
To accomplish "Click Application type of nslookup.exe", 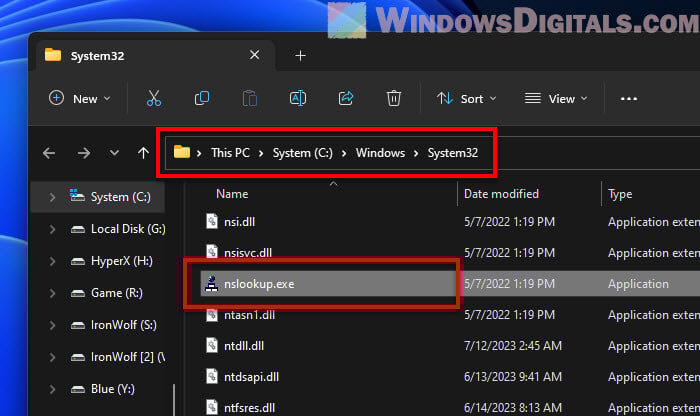I will pyautogui.click(x=638, y=284).
